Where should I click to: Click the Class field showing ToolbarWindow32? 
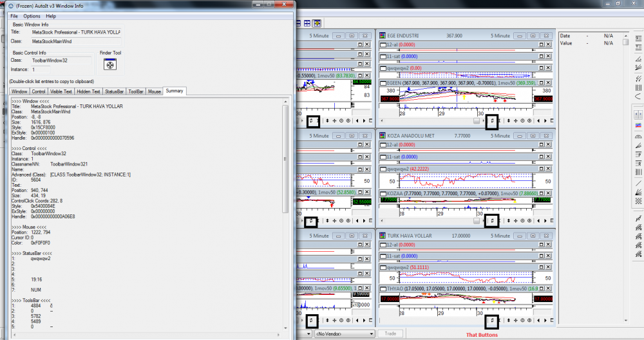click(x=61, y=61)
